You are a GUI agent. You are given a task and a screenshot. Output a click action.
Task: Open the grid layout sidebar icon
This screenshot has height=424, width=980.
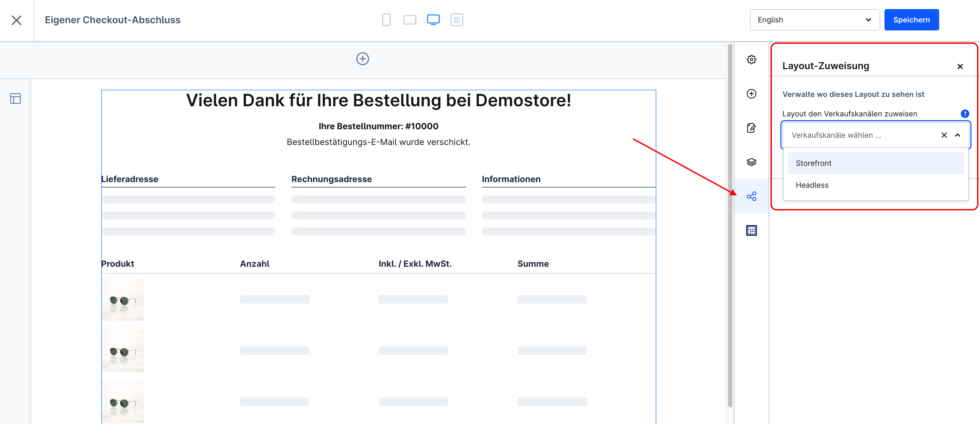(x=751, y=231)
